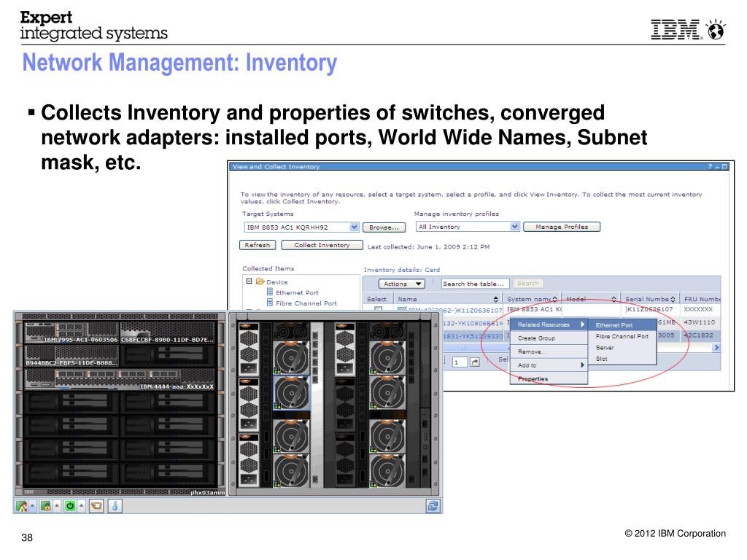This screenshot has width=747, height=560.
Task: Open the All Inventory profiles dropdown
Action: (514, 227)
